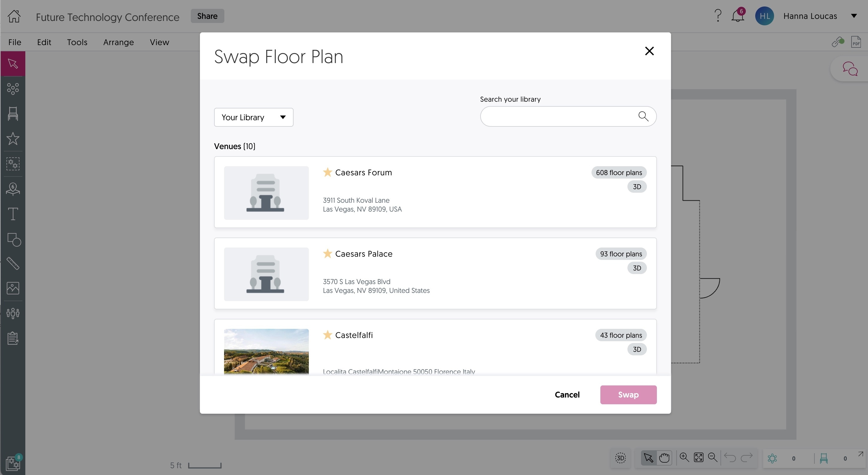
Task: Select the pan hand tool
Action: point(665,458)
